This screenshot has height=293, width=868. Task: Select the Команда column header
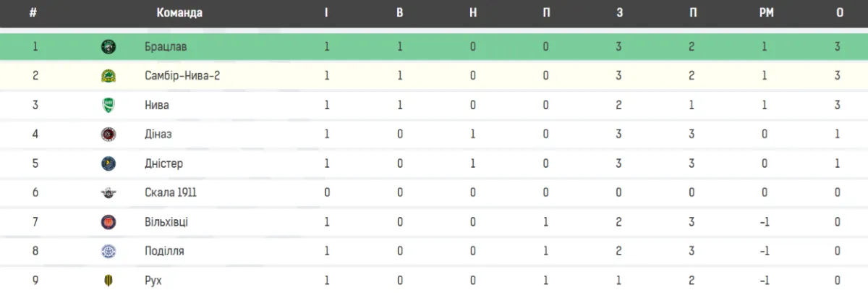click(179, 13)
